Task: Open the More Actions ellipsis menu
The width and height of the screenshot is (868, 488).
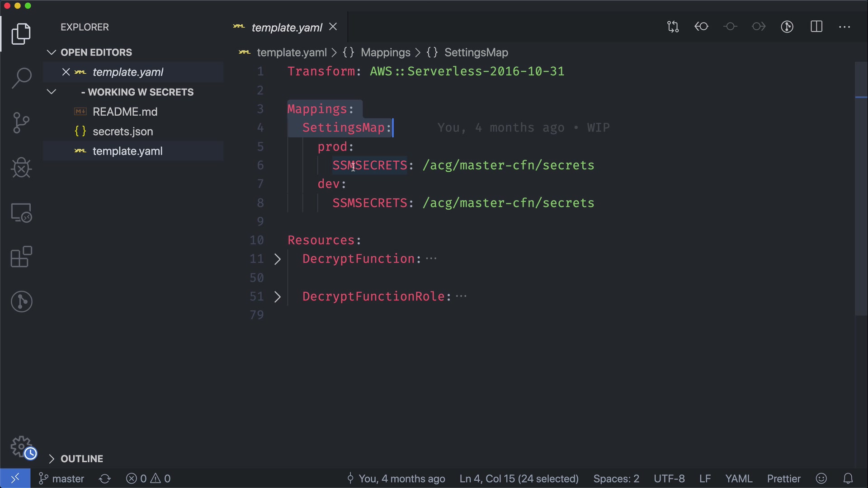Action: click(x=844, y=27)
